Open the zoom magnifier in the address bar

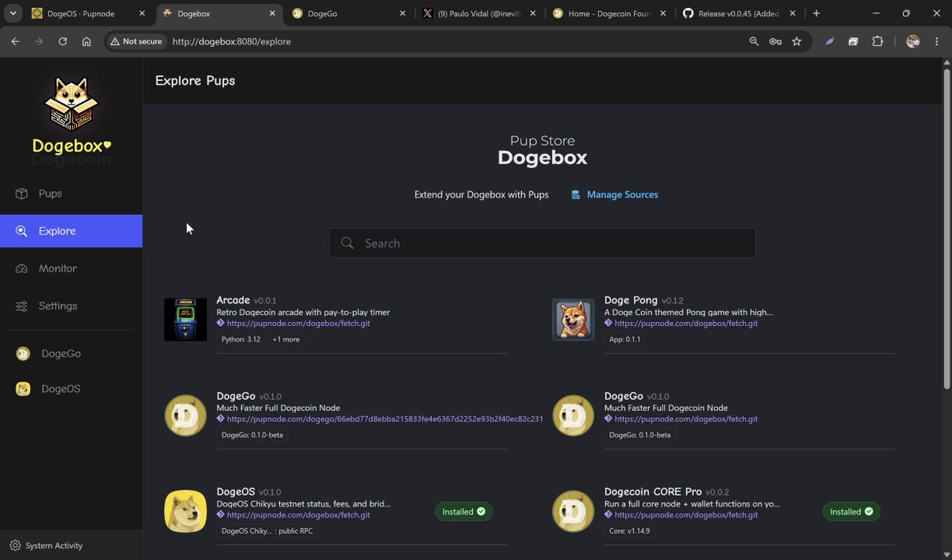754,41
